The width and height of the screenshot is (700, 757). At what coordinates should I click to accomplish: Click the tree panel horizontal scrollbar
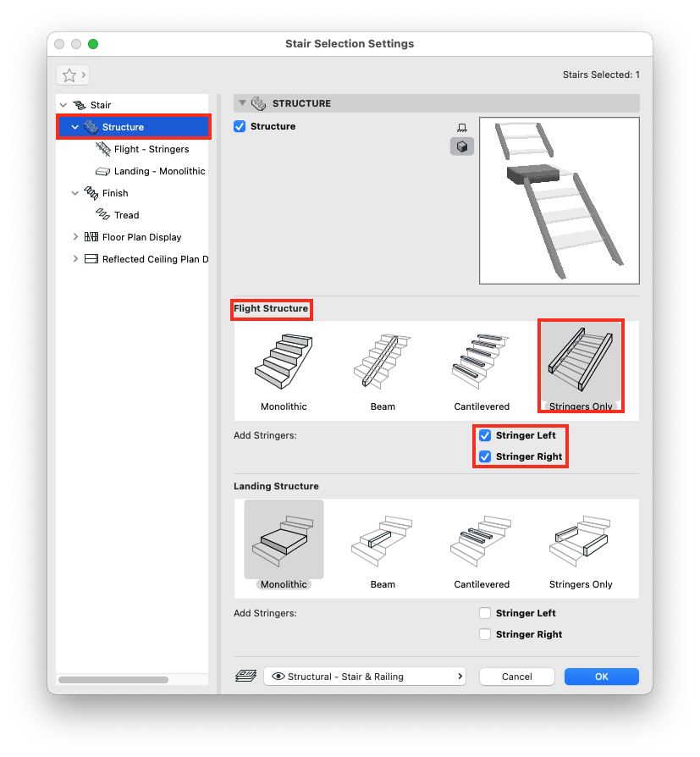point(113,680)
